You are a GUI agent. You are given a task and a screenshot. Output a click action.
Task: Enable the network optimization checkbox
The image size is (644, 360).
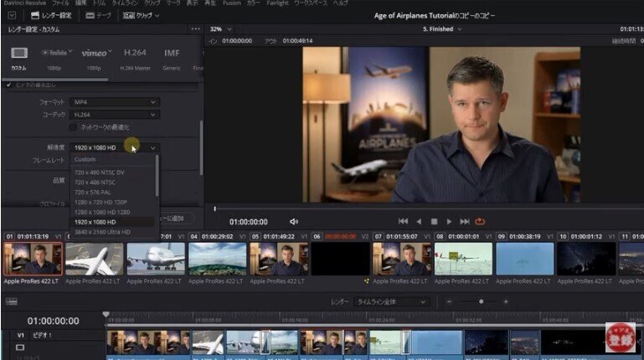73,127
